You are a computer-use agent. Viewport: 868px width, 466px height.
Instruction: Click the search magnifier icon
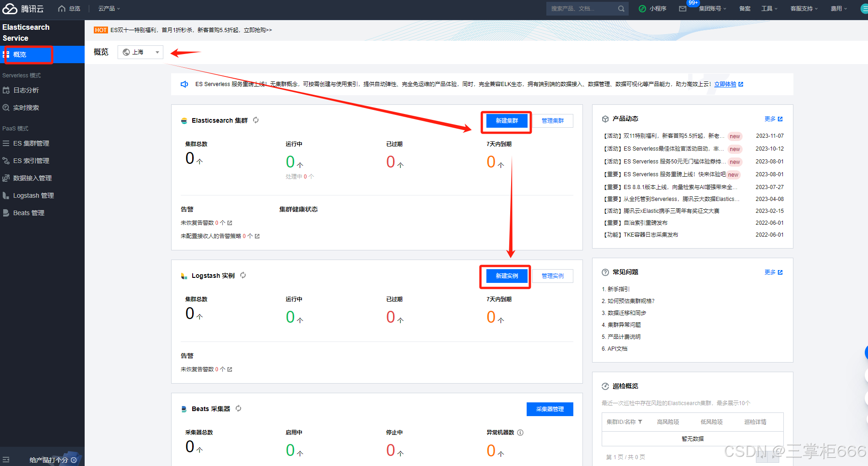621,9
